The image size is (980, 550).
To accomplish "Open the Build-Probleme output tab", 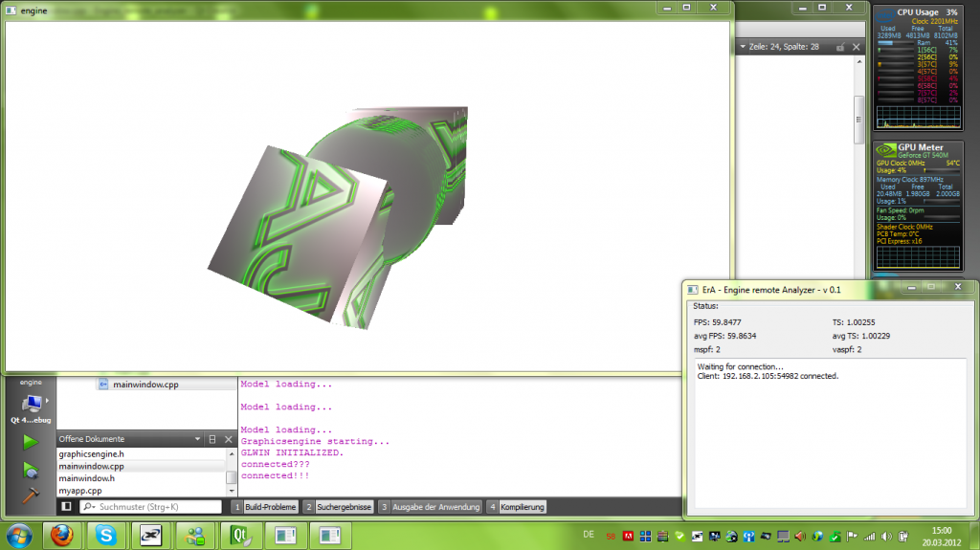I will (264, 507).
